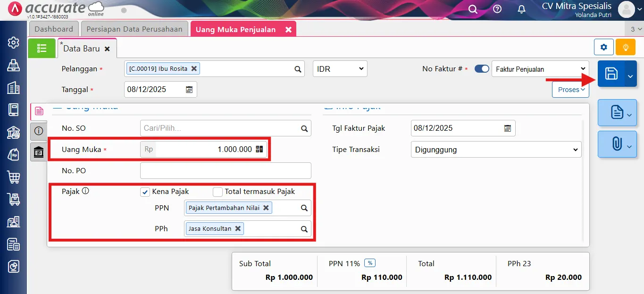Image resolution: width=644 pixels, height=294 pixels.
Task: Click the search magnifier in top header
Action: coord(473,9)
